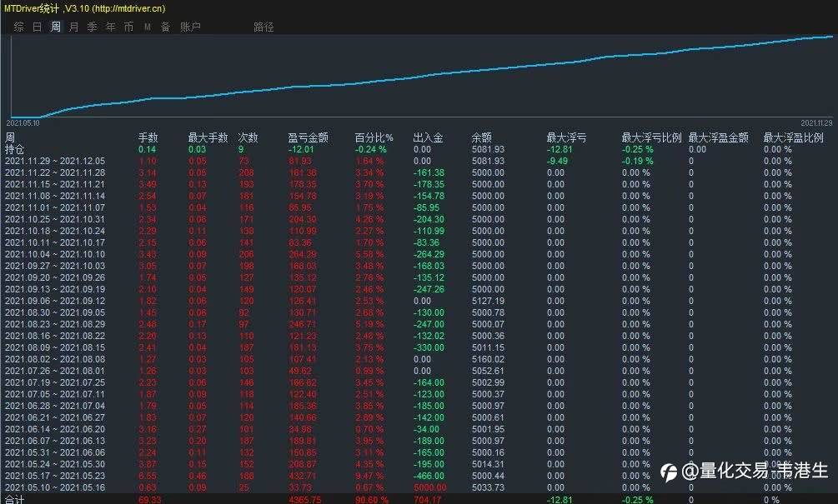
Task: Switch to the 年 yearly tab
Action: [x=110, y=27]
